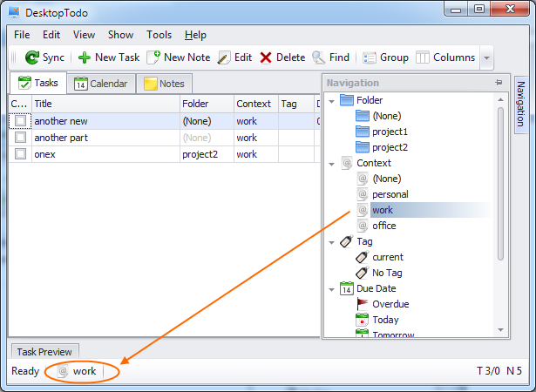Select 'work' context in Navigation tree

383,210
